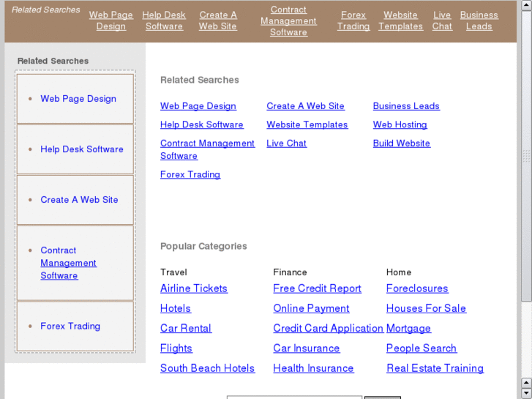Viewport: 532px width, 399px height.
Task: Open Business Leads in top bar
Action: pos(479,20)
